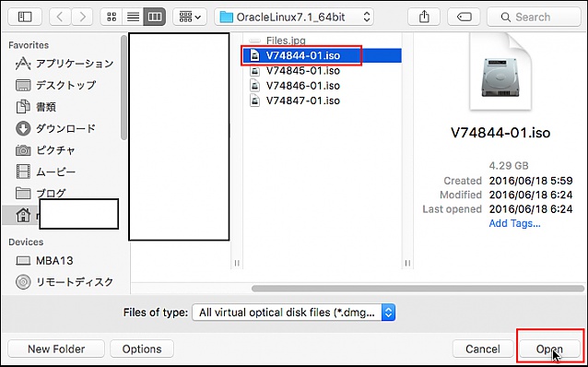Select file V74845-01.iso
This screenshot has height=367, width=588.
pyautogui.click(x=295, y=71)
